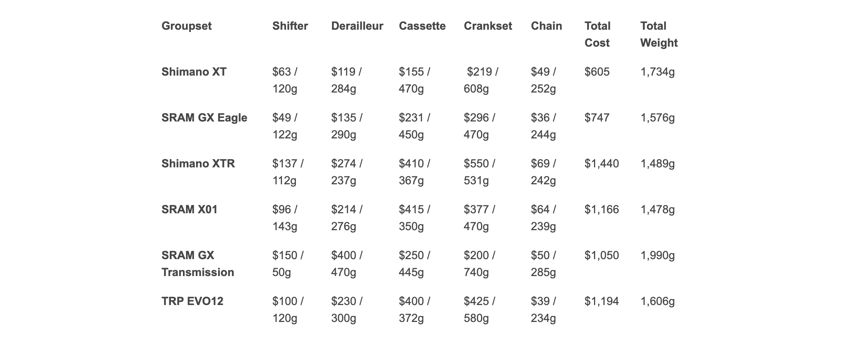The width and height of the screenshot is (868, 337).
Task: Select the TRP EVO12 row label
Action: coord(192,301)
